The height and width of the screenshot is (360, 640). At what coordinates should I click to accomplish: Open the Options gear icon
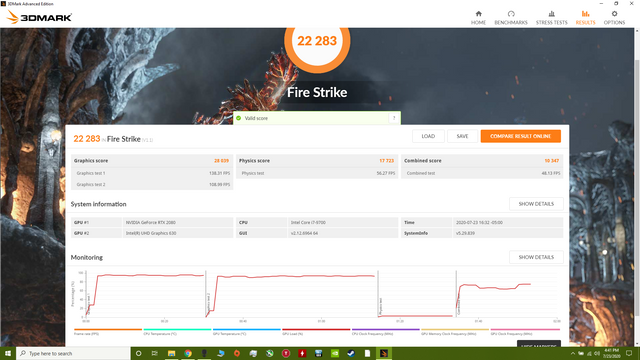[x=614, y=14]
